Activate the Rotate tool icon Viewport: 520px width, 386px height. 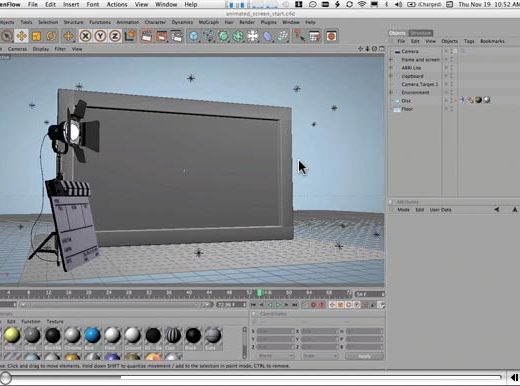pos(51,36)
